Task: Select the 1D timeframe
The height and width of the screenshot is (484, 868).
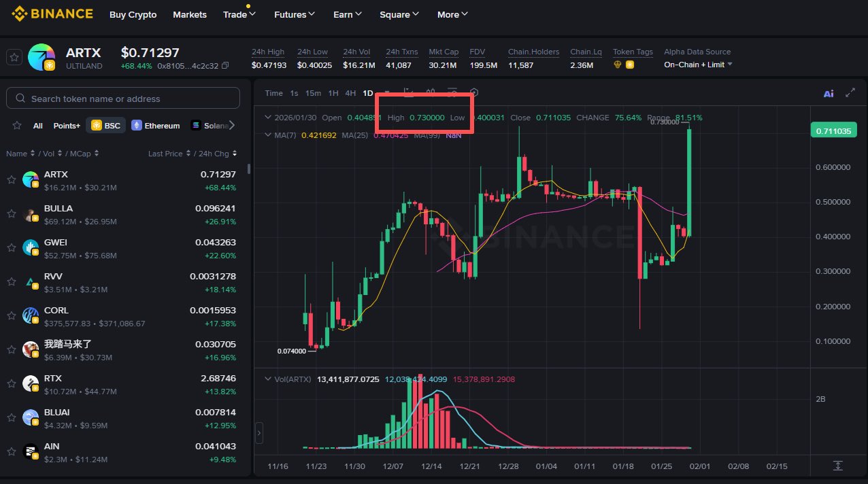Action: (368, 93)
